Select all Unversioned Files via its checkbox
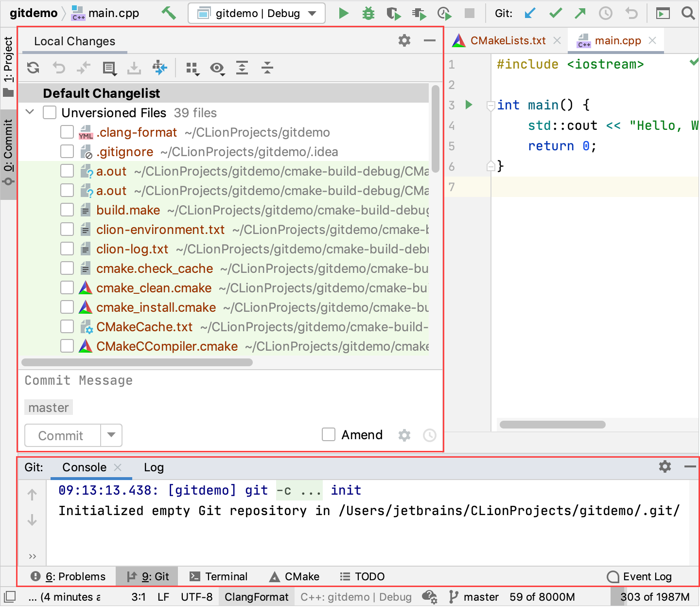This screenshot has height=607, width=700. click(x=50, y=112)
